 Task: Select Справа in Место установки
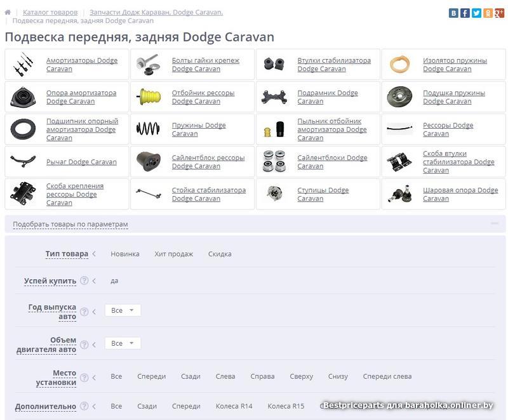coord(262,376)
